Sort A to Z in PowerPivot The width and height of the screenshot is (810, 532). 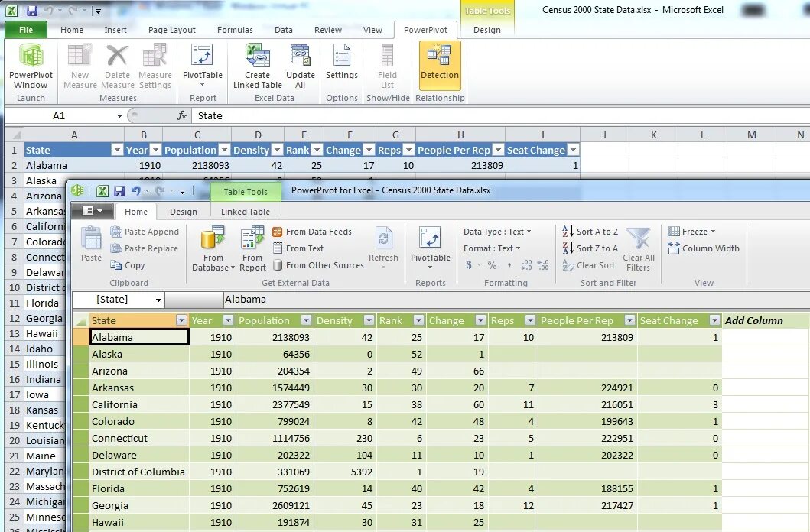pos(590,232)
